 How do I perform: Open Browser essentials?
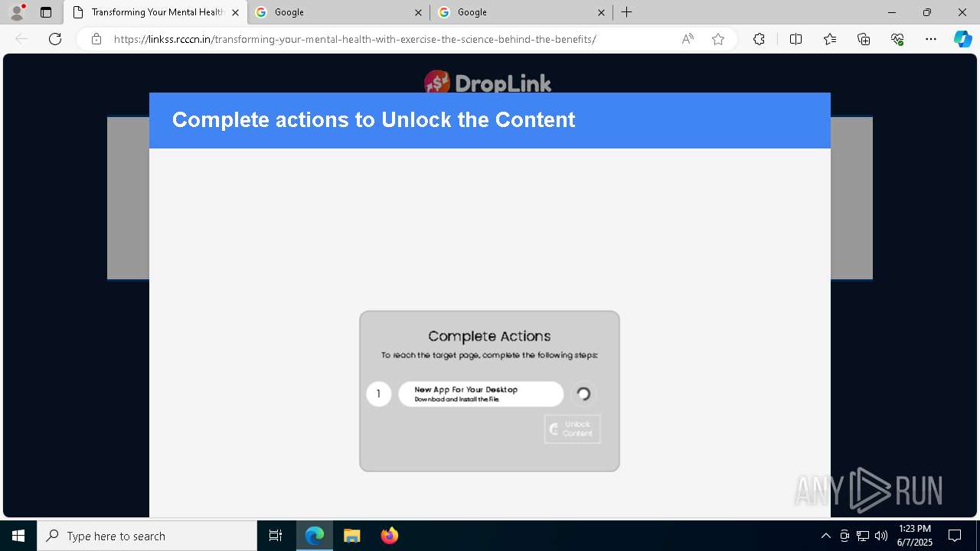(897, 39)
